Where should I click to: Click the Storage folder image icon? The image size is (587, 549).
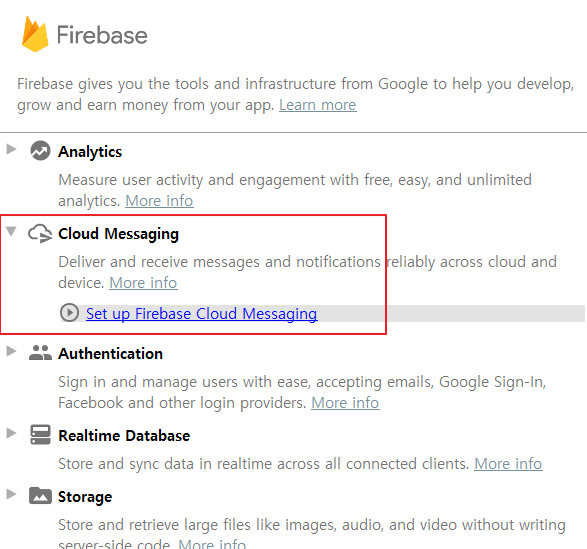coord(40,496)
